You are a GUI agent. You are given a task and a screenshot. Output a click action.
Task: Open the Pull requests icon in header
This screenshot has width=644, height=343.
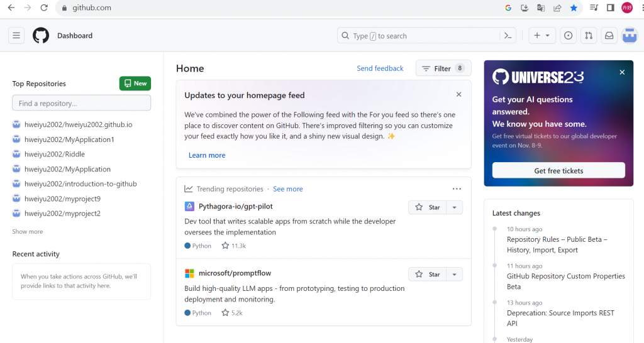589,36
